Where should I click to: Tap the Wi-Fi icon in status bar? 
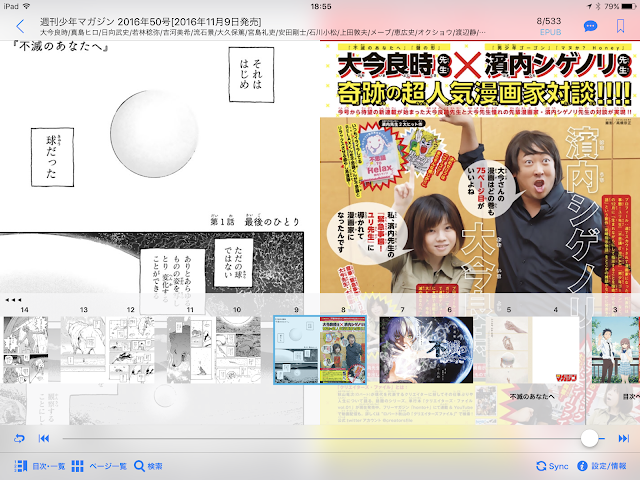tap(27, 6)
